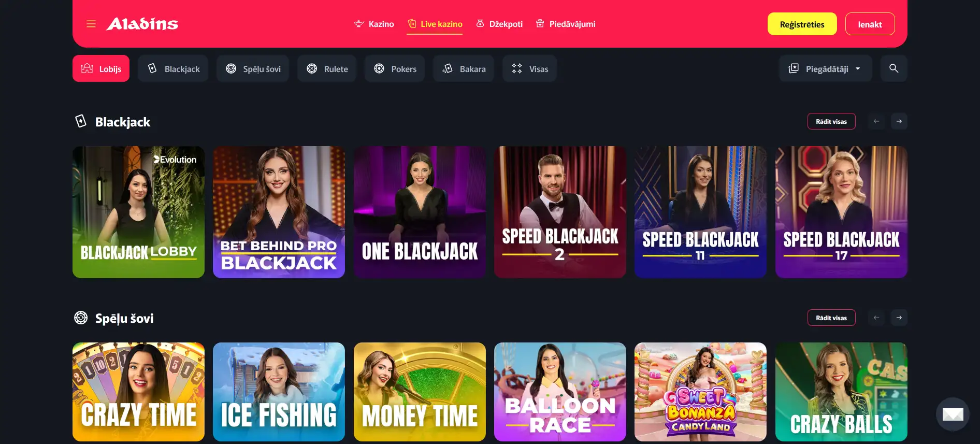
Task: Open the chat envelope icon
Action: (953, 414)
